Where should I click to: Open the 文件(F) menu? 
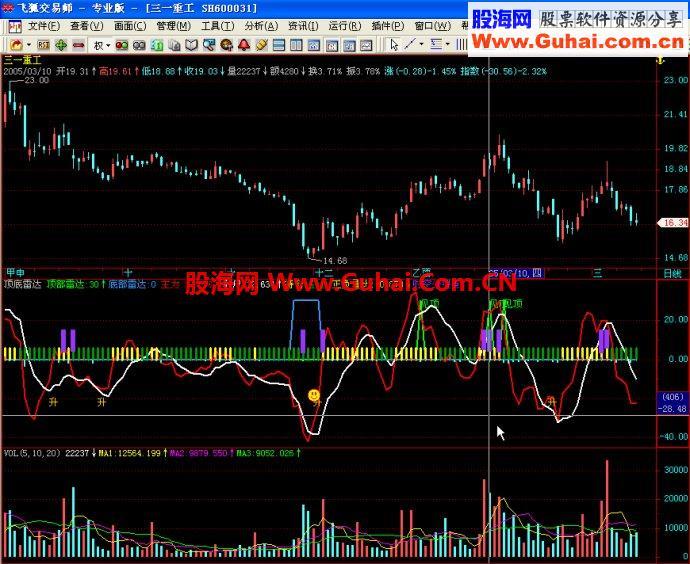[44, 26]
